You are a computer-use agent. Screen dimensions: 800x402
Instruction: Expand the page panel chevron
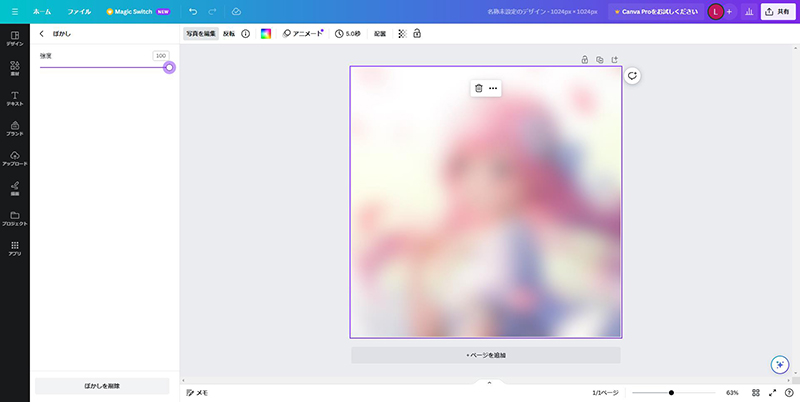point(489,383)
